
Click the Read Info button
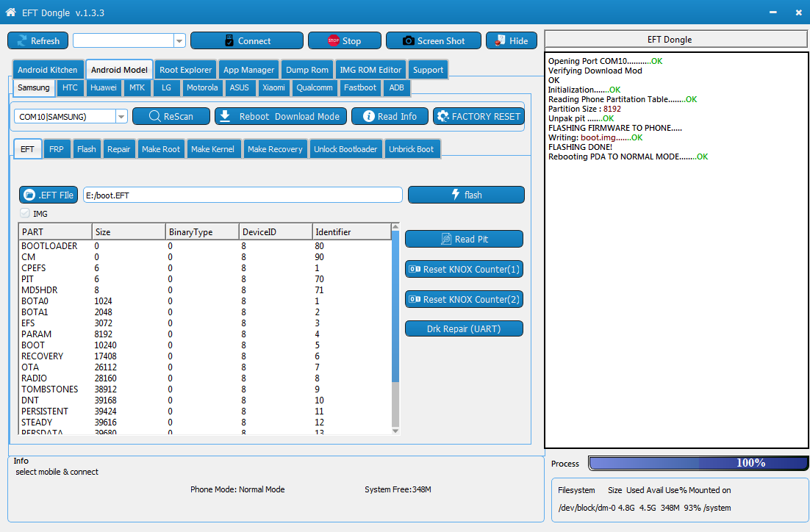point(390,117)
